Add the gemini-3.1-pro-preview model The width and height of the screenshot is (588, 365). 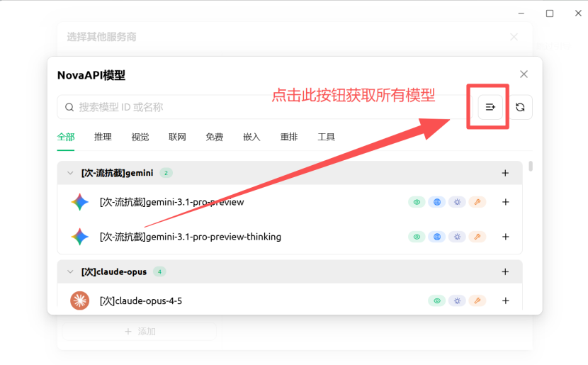click(506, 202)
